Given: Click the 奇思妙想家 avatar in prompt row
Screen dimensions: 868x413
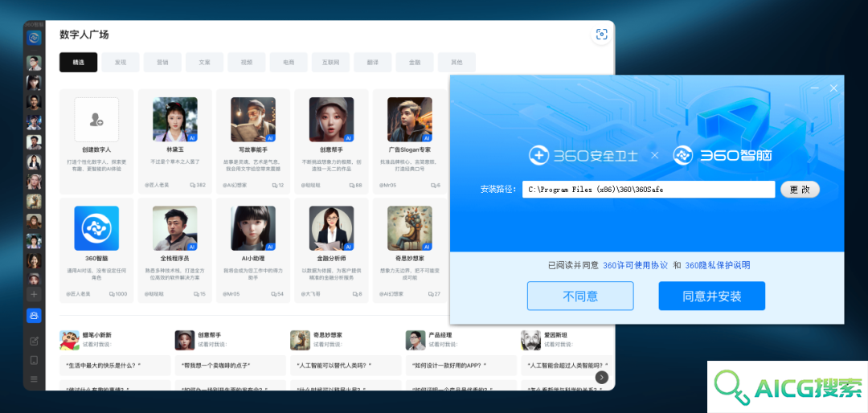Looking at the screenshot, I should click(x=300, y=340).
